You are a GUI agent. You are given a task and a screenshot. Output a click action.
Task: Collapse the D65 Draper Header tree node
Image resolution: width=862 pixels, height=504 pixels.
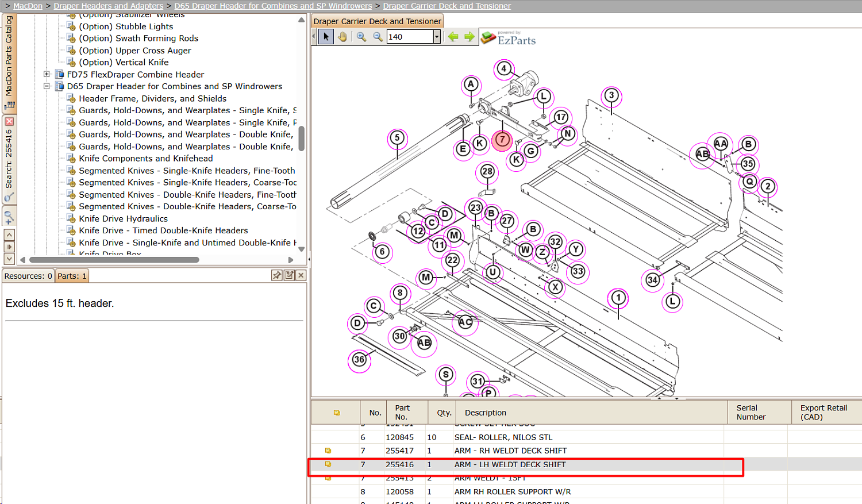pyautogui.click(x=47, y=86)
